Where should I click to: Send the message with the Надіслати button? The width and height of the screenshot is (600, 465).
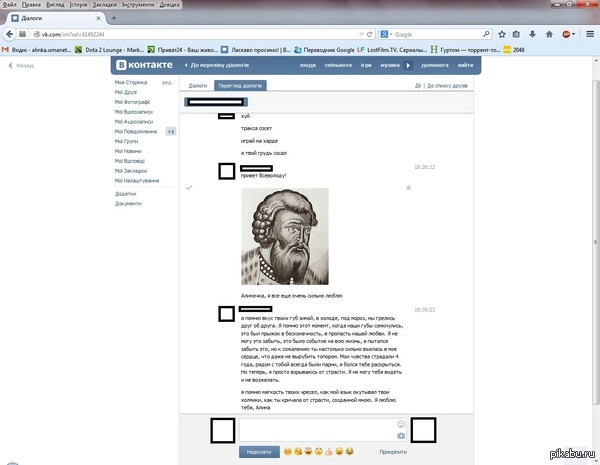pyautogui.click(x=259, y=452)
